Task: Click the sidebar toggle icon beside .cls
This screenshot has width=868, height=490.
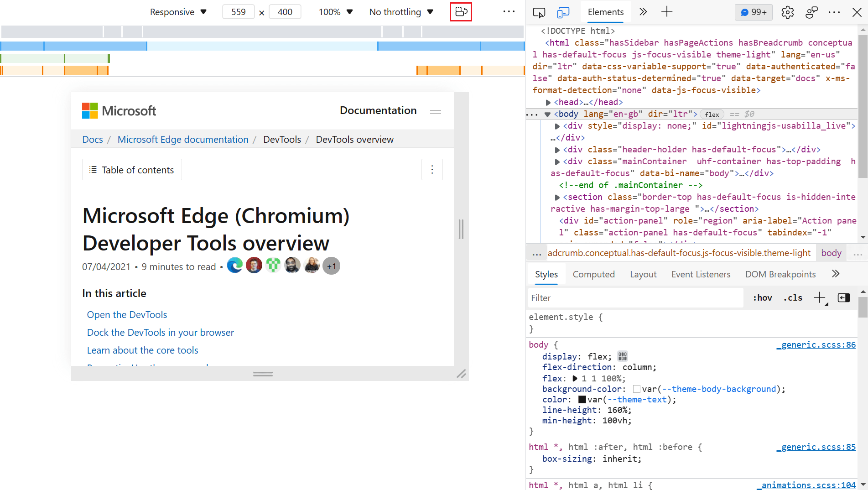Action: point(843,297)
